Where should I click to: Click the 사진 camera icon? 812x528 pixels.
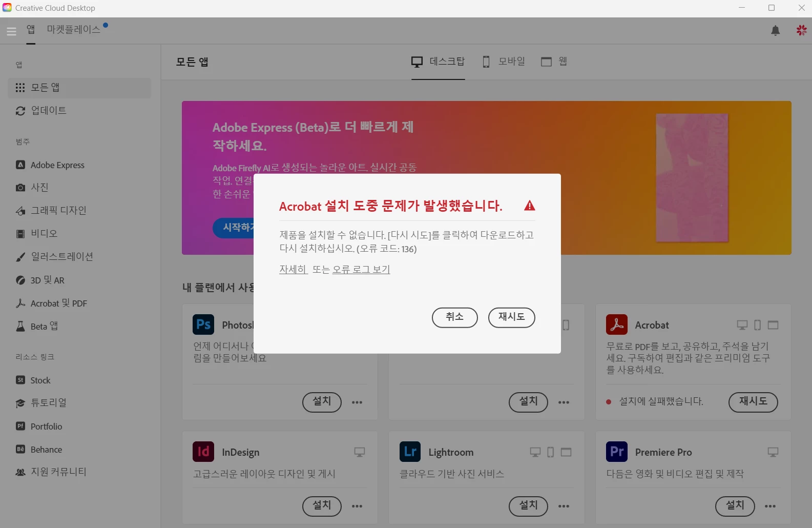click(x=20, y=188)
